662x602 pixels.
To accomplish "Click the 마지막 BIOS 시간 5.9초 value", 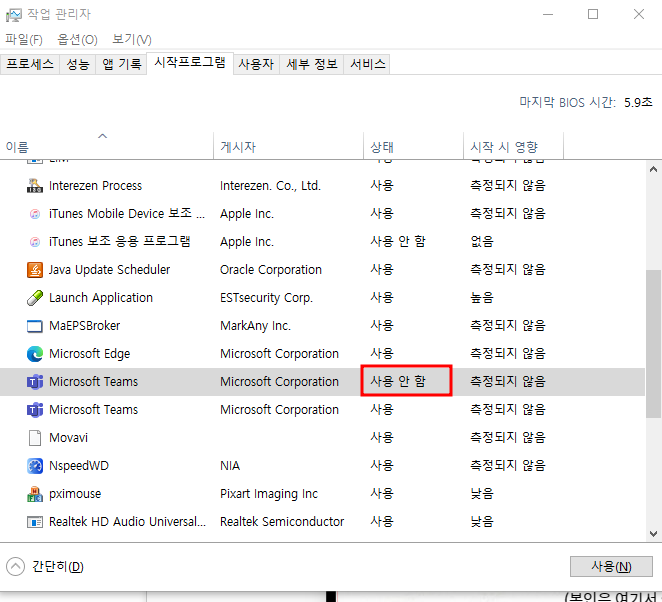I will 638,103.
